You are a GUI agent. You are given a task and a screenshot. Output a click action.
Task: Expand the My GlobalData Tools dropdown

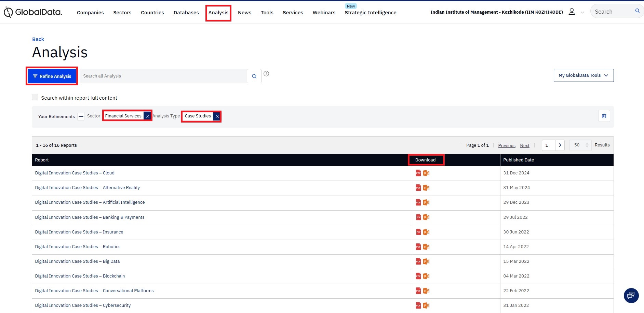pyautogui.click(x=583, y=75)
